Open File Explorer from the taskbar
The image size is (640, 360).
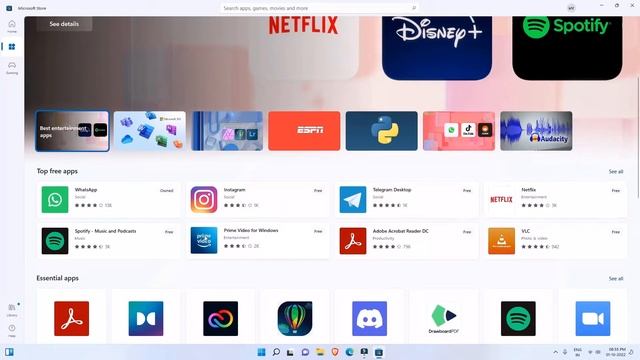(x=320, y=352)
